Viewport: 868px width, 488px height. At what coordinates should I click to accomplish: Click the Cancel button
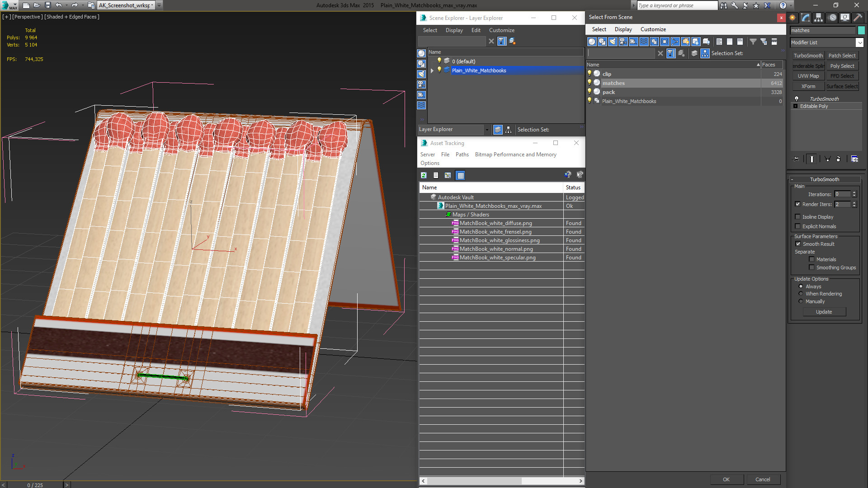coord(762,479)
